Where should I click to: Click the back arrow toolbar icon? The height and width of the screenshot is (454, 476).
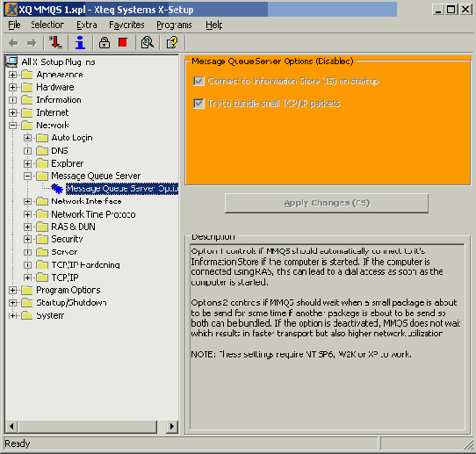click(13, 43)
